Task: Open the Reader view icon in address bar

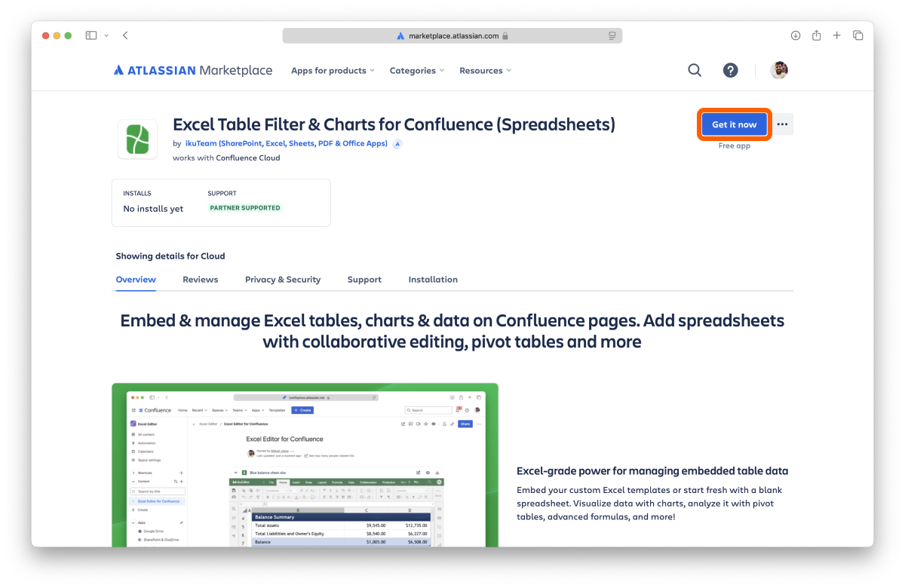Action: point(612,35)
